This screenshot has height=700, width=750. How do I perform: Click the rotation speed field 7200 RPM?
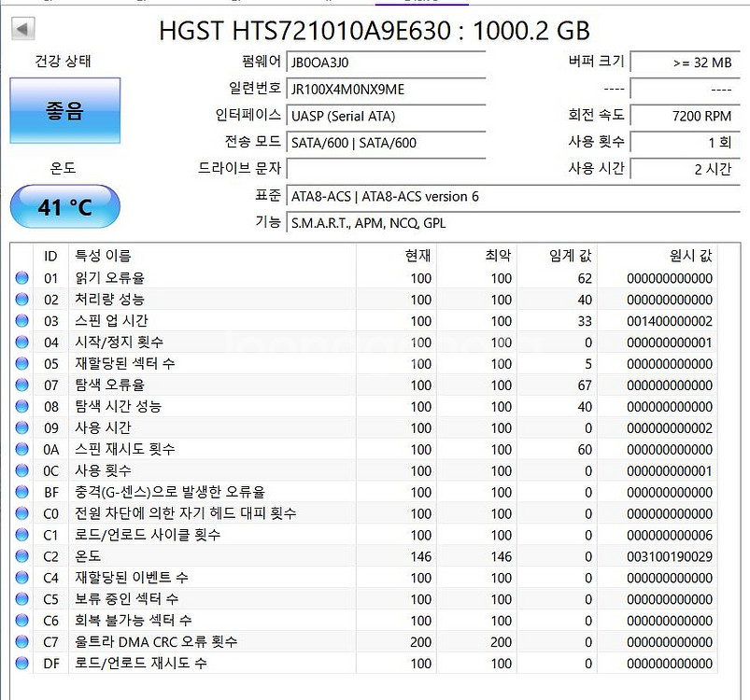click(685, 116)
